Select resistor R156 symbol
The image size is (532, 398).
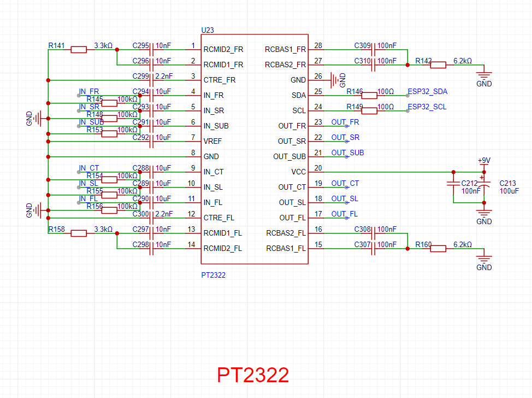pyautogui.click(x=109, y=210)
